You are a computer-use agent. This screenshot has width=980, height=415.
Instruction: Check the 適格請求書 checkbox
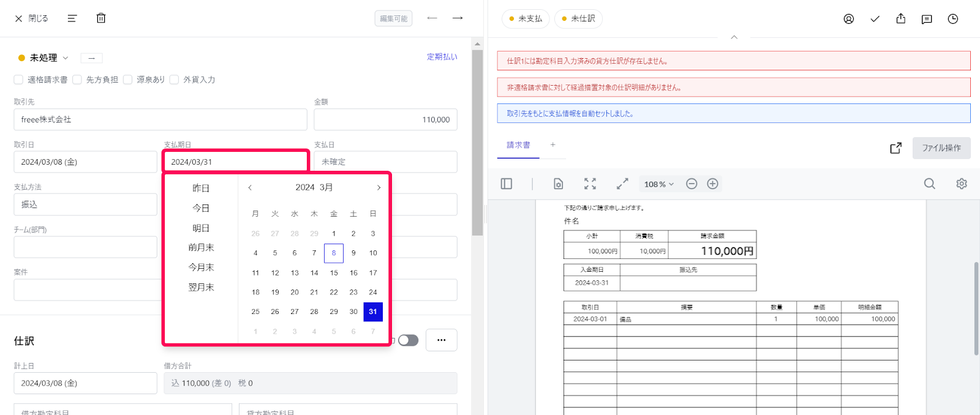(x=18, y=80)
